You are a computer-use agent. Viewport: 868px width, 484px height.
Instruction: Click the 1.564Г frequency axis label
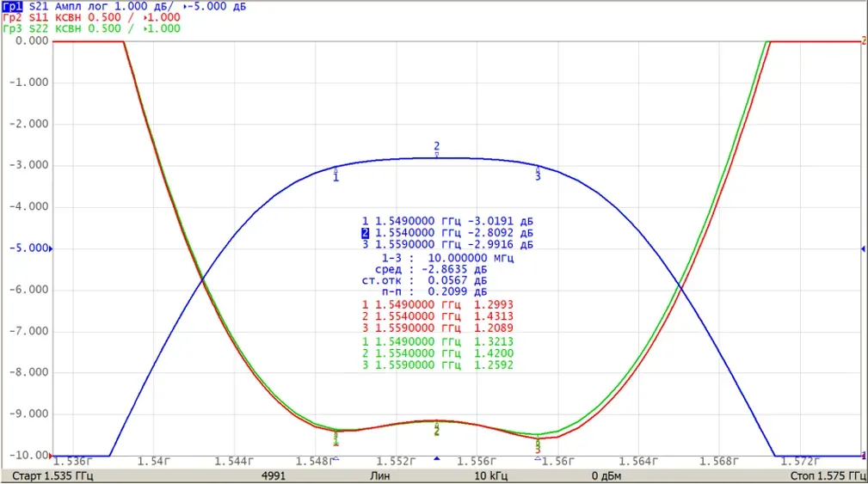click(x=638, y=461)
